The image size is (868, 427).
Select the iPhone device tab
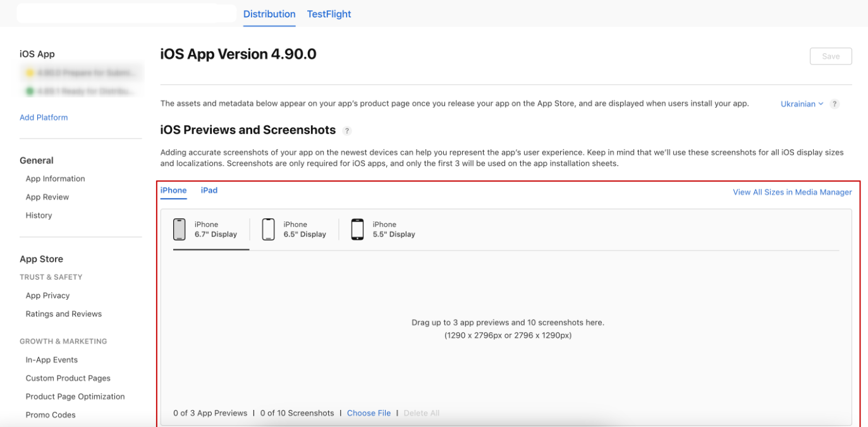point(173,190)
